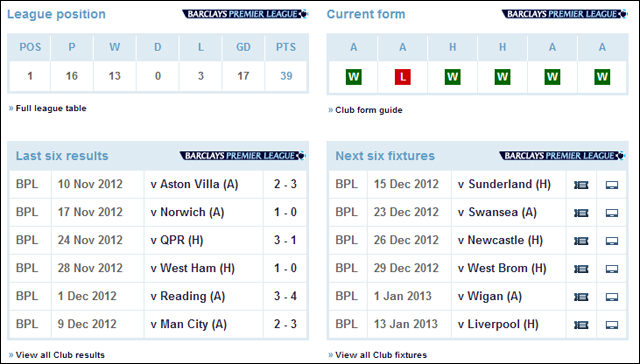Click ticket icon for Liverpool fixture
This screenshot has width=640, height=364.
coord(581,325)
